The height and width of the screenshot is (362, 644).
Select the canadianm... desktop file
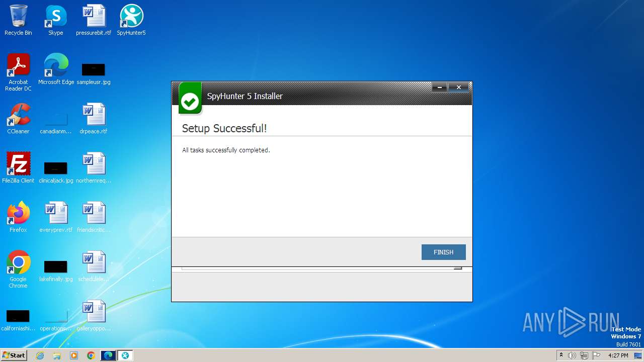(x=56, y=123)
